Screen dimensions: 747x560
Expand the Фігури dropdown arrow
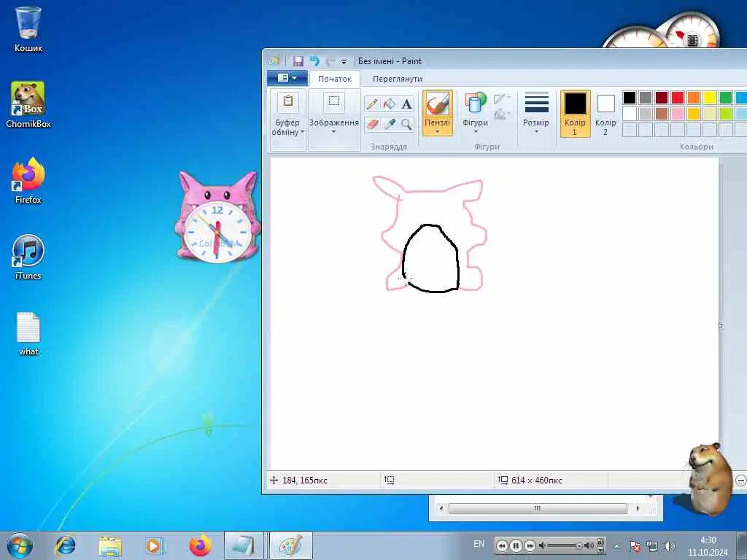click(475, 132)
